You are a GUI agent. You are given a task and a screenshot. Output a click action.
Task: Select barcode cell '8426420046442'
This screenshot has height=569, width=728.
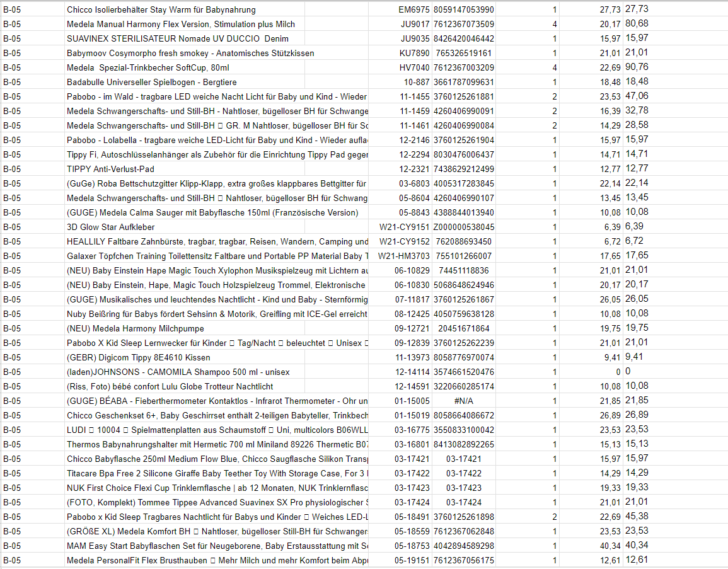click(463, 38)
